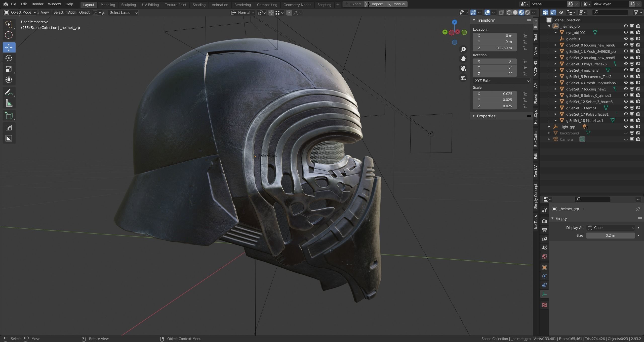Switch perspective/orthographic grid icon
This screenshot has width=644, height=342.
tap(463, 78)
